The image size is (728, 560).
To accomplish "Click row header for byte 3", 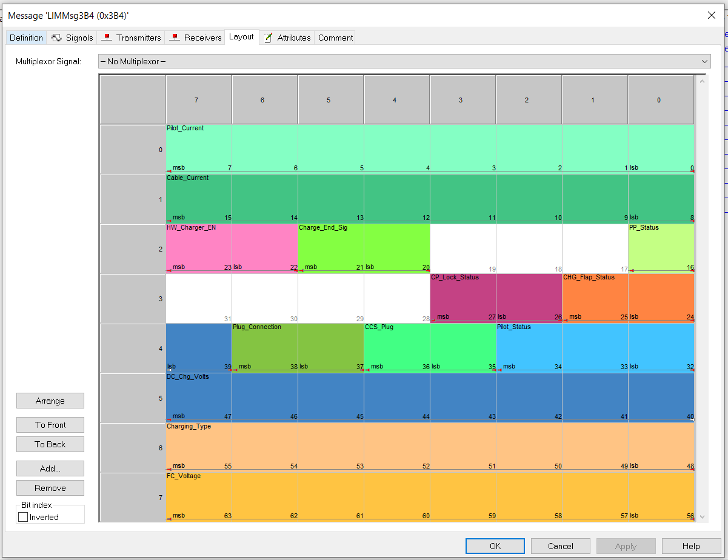I will pos(133,298).
